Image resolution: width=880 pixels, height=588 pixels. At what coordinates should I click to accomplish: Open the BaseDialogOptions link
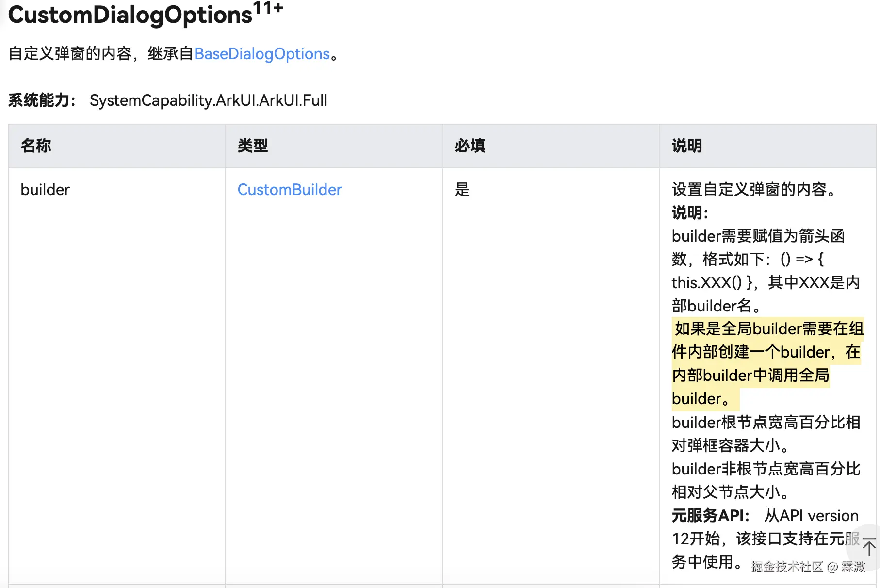pos(262,54)
